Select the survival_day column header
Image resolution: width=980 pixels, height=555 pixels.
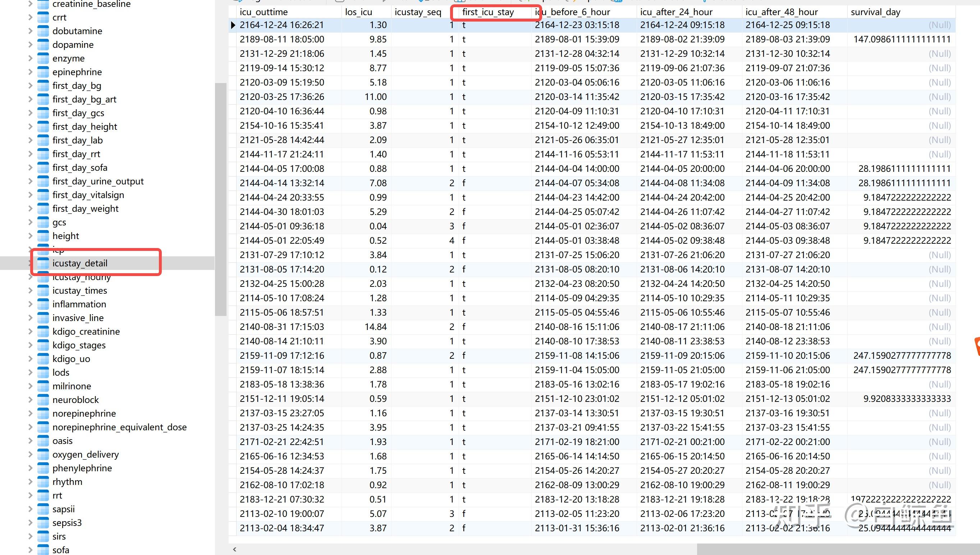coord(875,12)
